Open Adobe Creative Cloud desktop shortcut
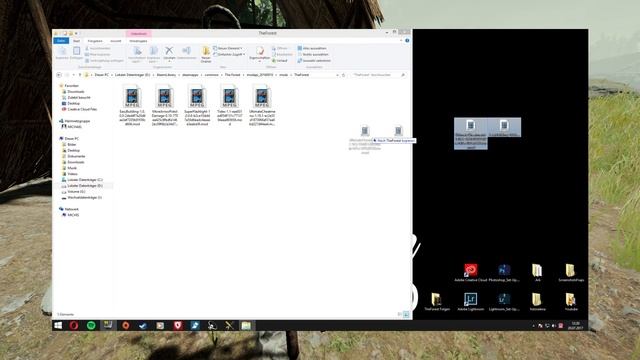This screenshot has height=360, width=640. 471,273
